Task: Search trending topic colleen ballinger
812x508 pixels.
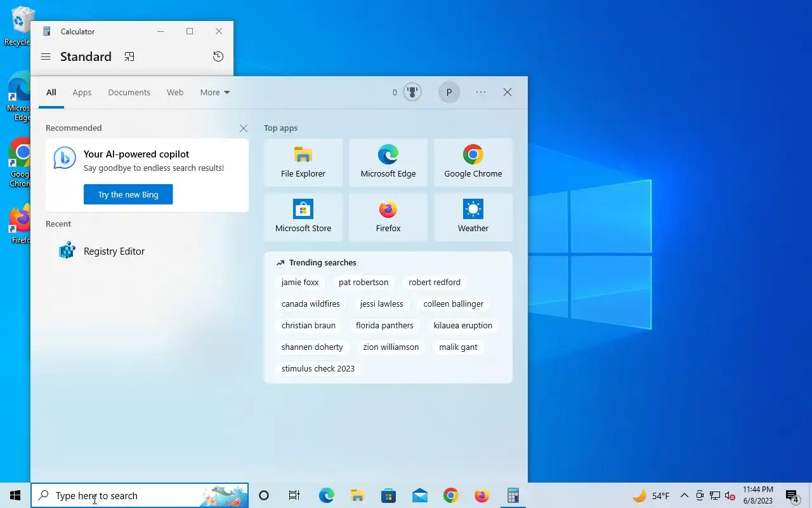Action: pos(454,304)
